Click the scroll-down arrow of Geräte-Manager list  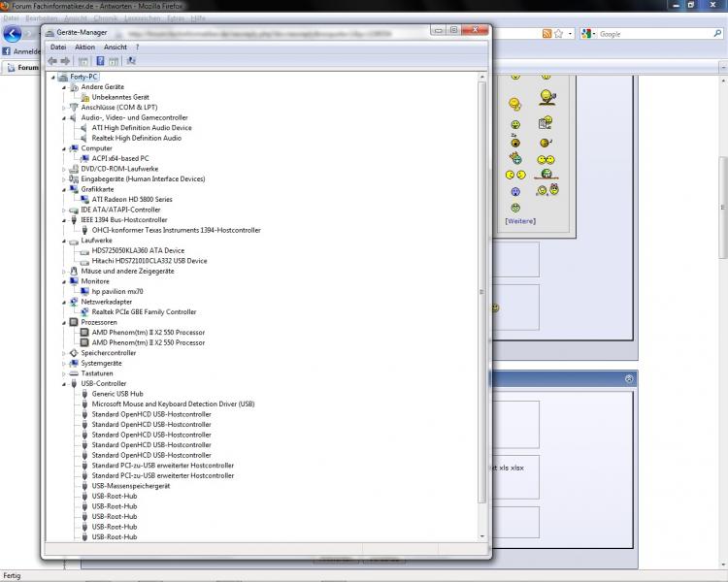click(481, 536)
